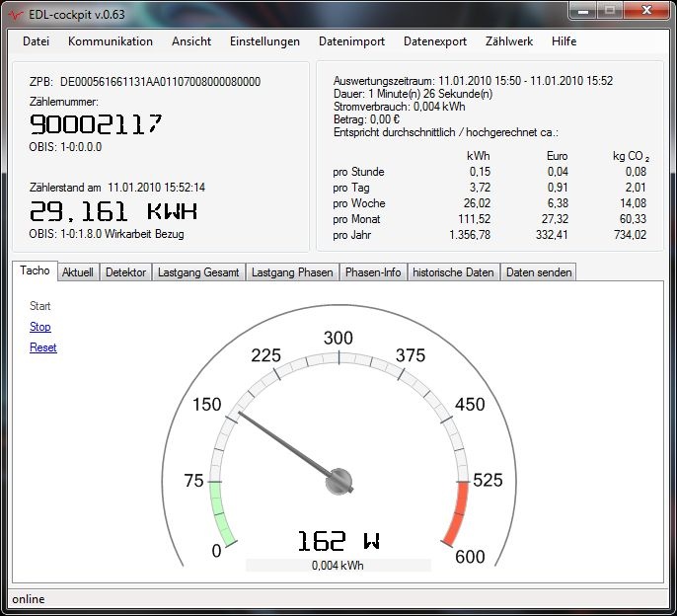Image resolution: width=677 pixels, height=616 pixels.
Task: Open the Daten senden tab
Action: pyautogui.click(x=537, y=272)
